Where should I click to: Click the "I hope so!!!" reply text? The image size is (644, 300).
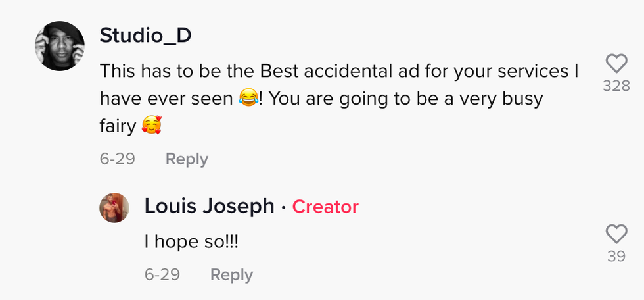coord(191,241)
